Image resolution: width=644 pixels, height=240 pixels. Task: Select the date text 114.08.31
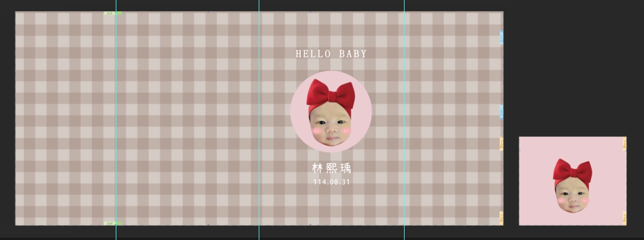pyautogui.click(x=331, y=182)
